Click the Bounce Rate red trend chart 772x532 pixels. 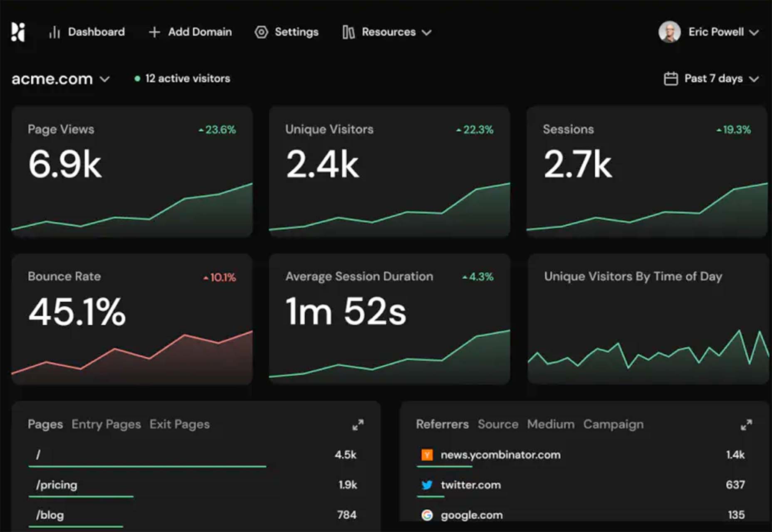[132, 357]
